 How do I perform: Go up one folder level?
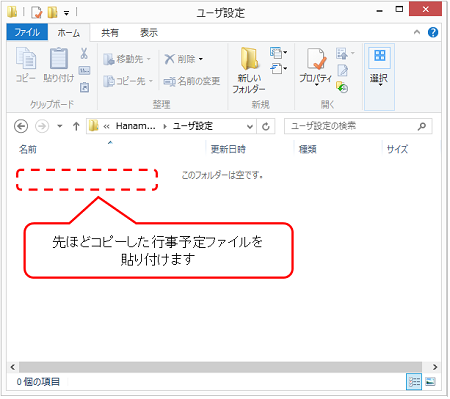tap(76, 126)
